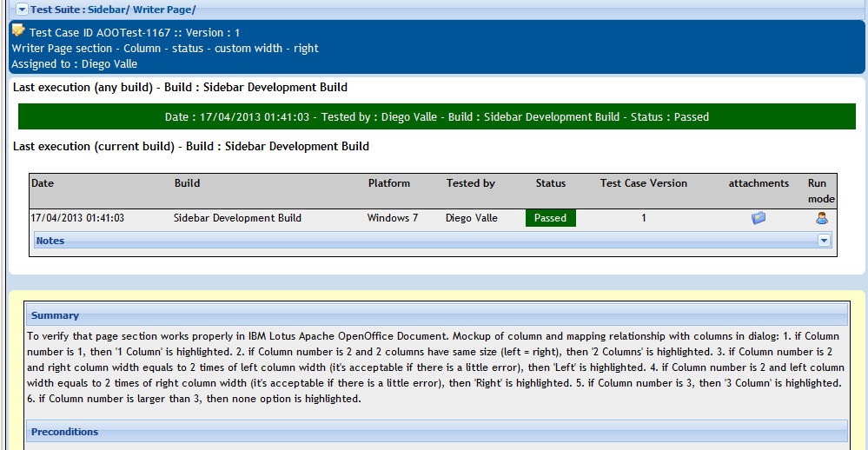The height and width of the screenshot is (450, 868).
Task: Click the Build column header
Action: [x=187, y=183]
